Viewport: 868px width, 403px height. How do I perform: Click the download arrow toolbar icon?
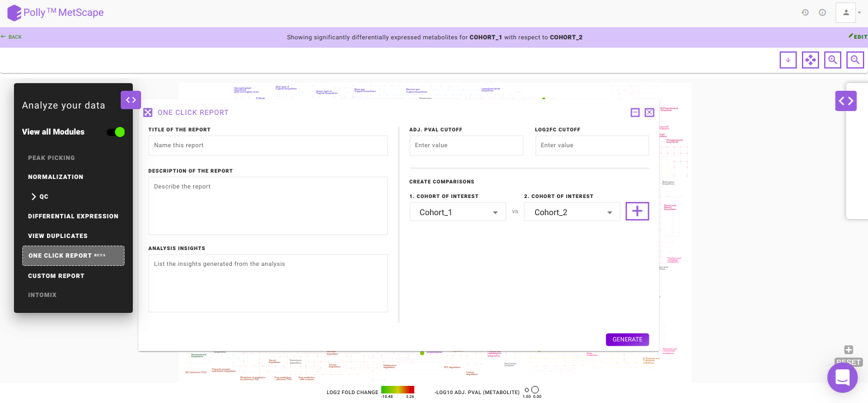tap(788, 60)
